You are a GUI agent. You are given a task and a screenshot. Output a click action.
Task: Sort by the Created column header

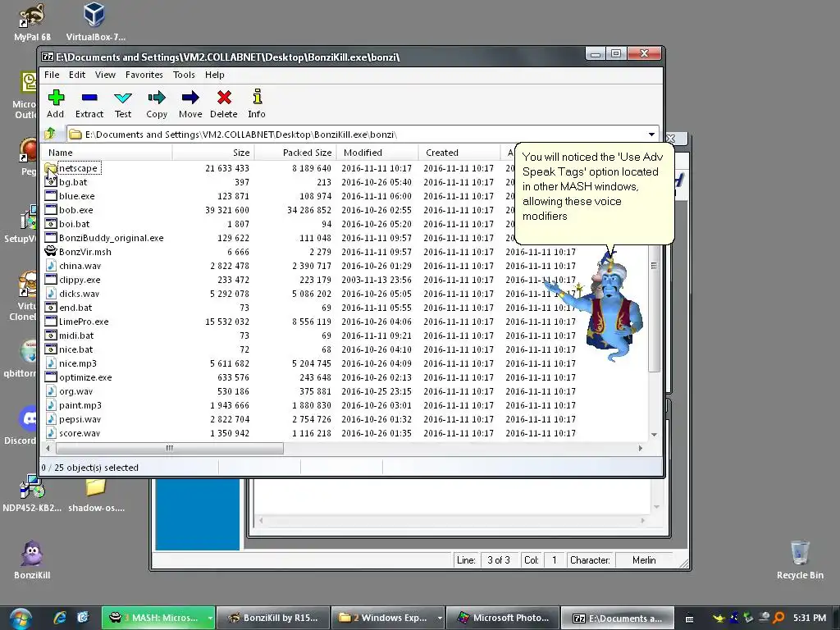(x=459, y=153)
